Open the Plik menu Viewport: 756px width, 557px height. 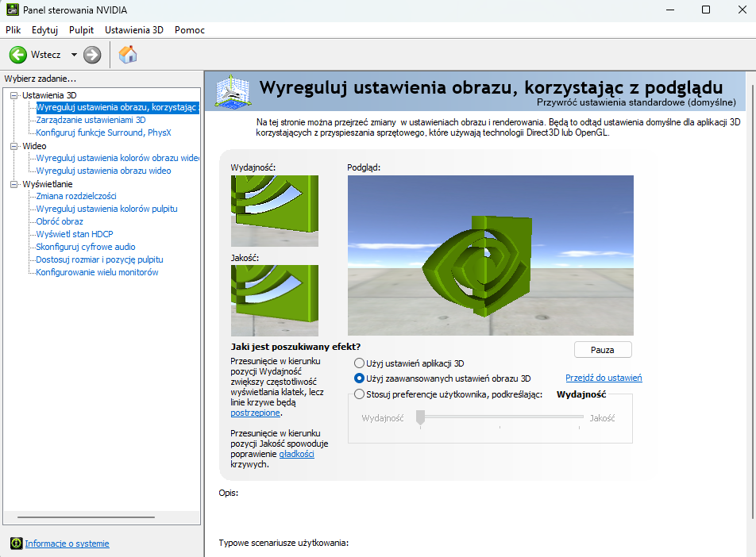(13, 30)
